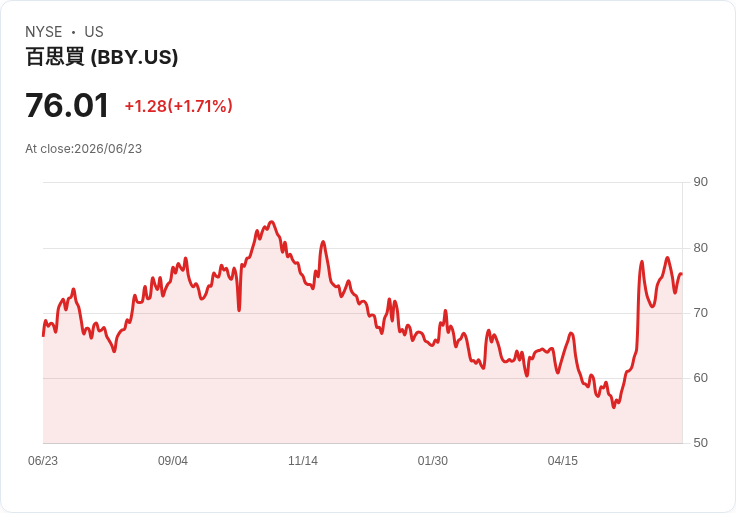This screenshot has width=736, height=513.
Task: Click the chart's lowest trough near 55
Action: 613,407
